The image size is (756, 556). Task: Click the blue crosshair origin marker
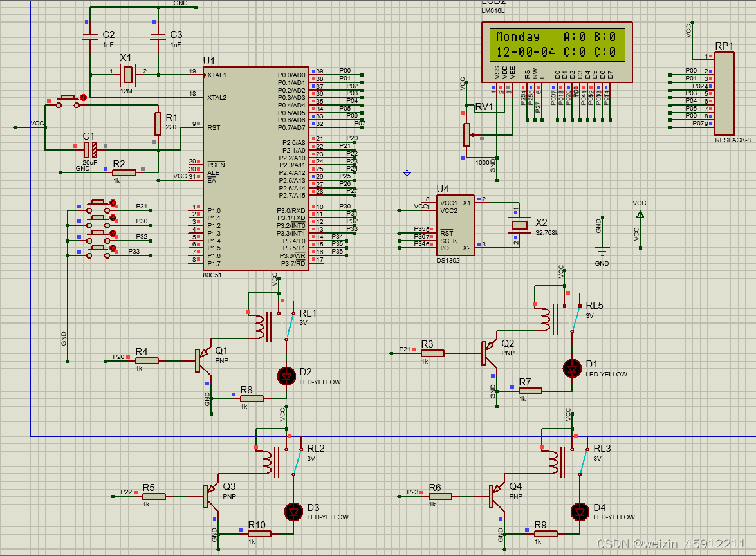[x=407, y=172]
